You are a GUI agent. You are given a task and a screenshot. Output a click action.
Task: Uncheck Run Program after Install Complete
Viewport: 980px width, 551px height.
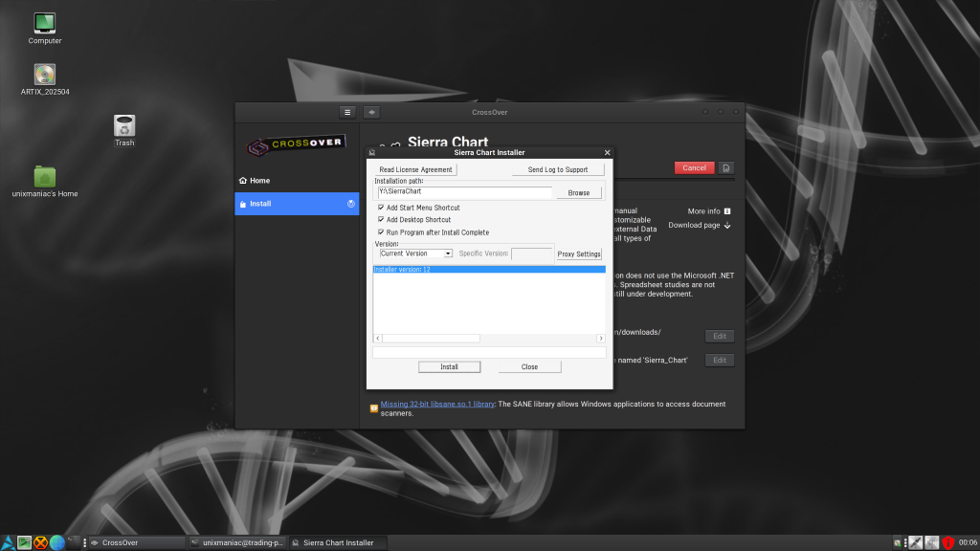point(380,232)
